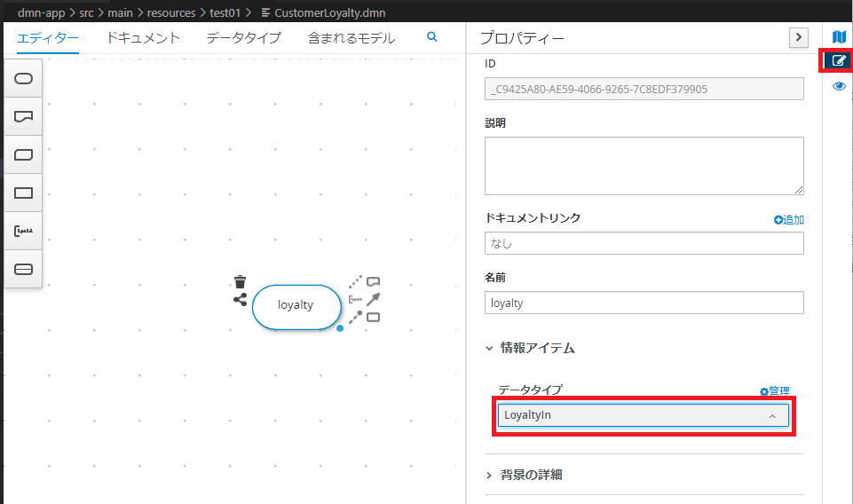Switch to the 含まれるモデル tab
Image resolution: width=853 pixels, height=504 pixels.
(351, 38)
